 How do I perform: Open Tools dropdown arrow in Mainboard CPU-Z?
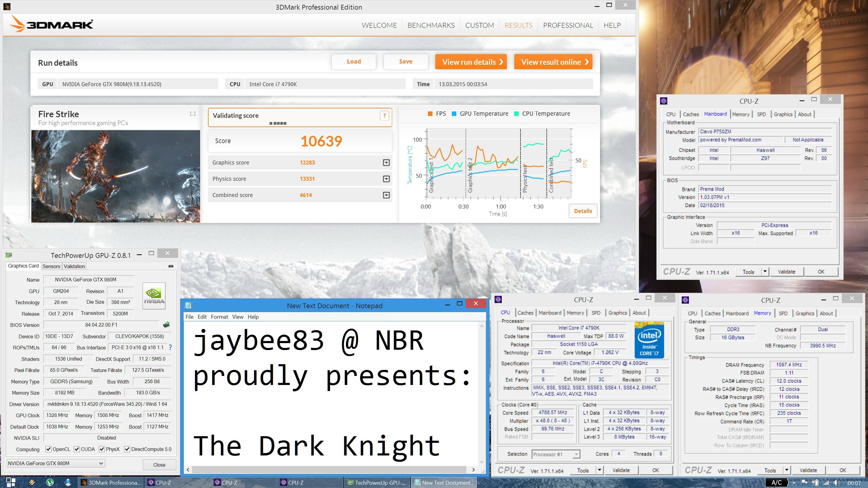765,271
